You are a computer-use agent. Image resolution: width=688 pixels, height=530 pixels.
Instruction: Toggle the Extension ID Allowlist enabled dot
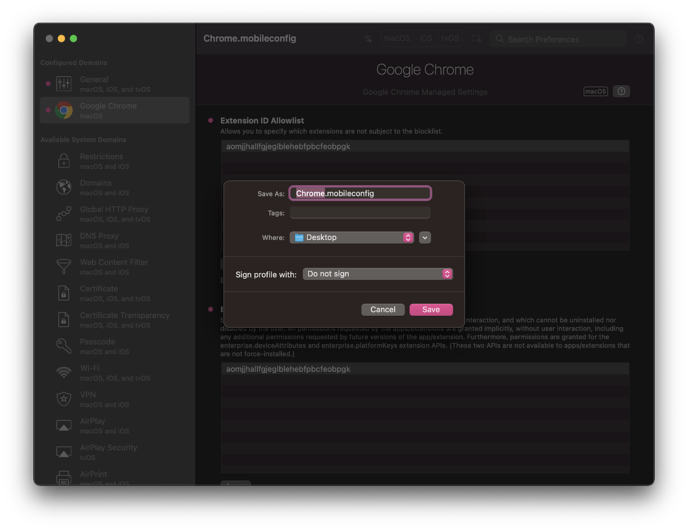coord(211,120)
